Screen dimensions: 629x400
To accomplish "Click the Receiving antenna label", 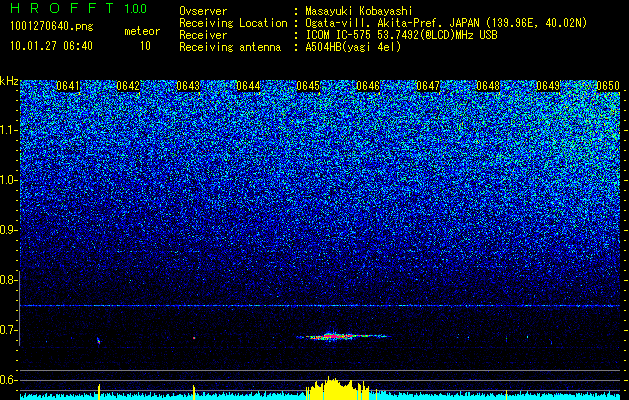I will point(230,47).
